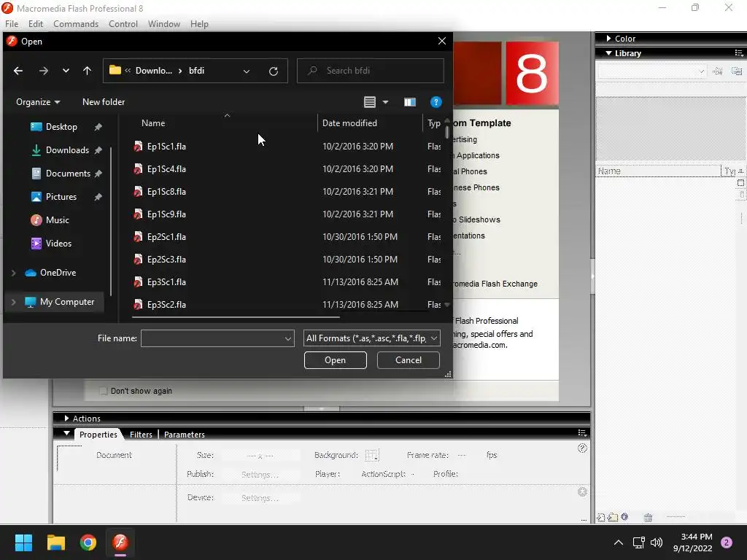Go up one folder level with the up arrow
The width and height of the screenshot is (747, 560).
point(87,71)
